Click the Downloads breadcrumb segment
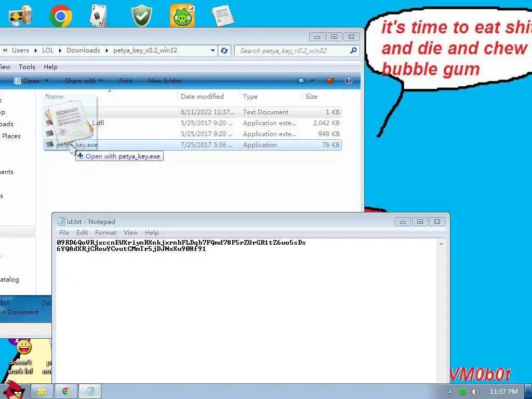 point(83,50)
